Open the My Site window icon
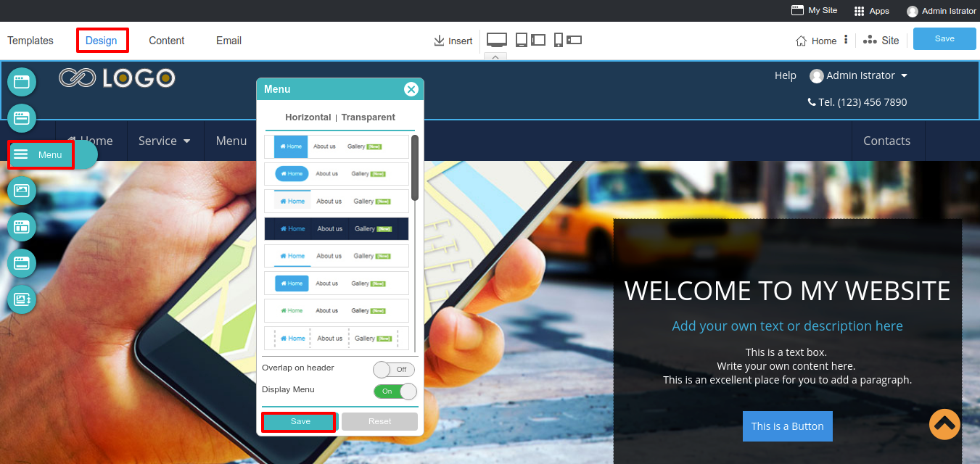The image size is (980, 464). pyautogui.click(x=797, y=10)
